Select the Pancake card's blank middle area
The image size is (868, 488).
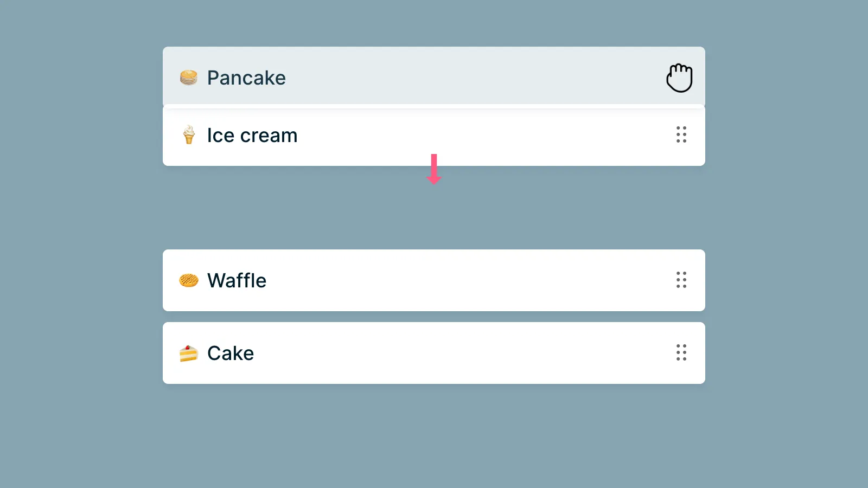coord(461,77)
